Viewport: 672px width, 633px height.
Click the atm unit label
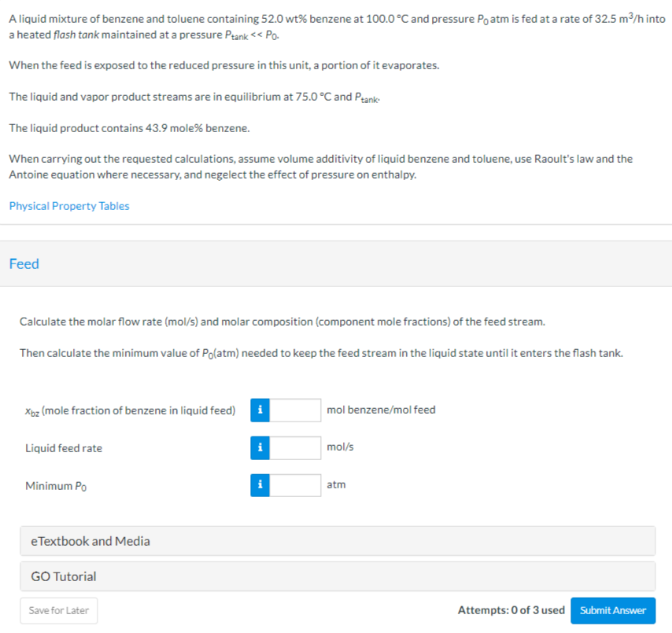(x=336, y=485)
